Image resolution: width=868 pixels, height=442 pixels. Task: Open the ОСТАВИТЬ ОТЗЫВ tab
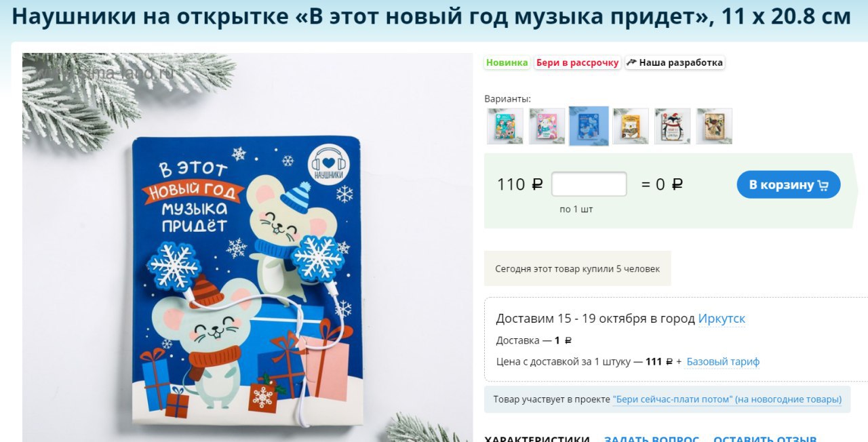[765, 439]
